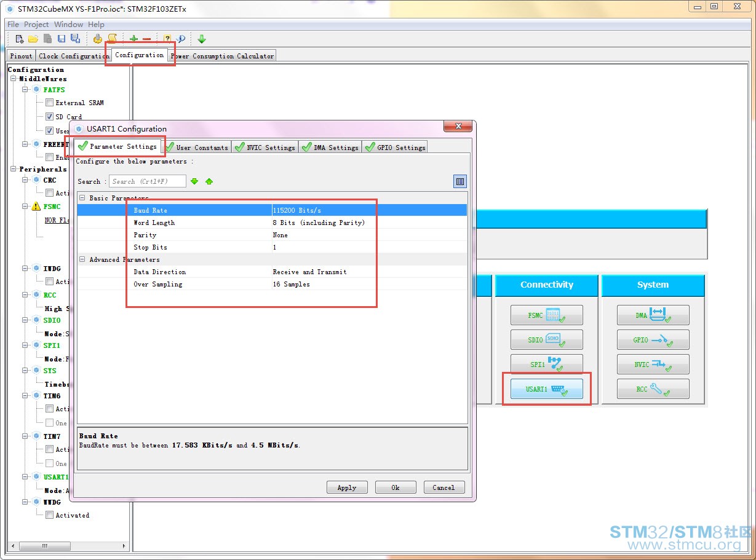Click the Generate Code gear icon
Viewport: 756px width, 560px height.
(x=98, y=39)
